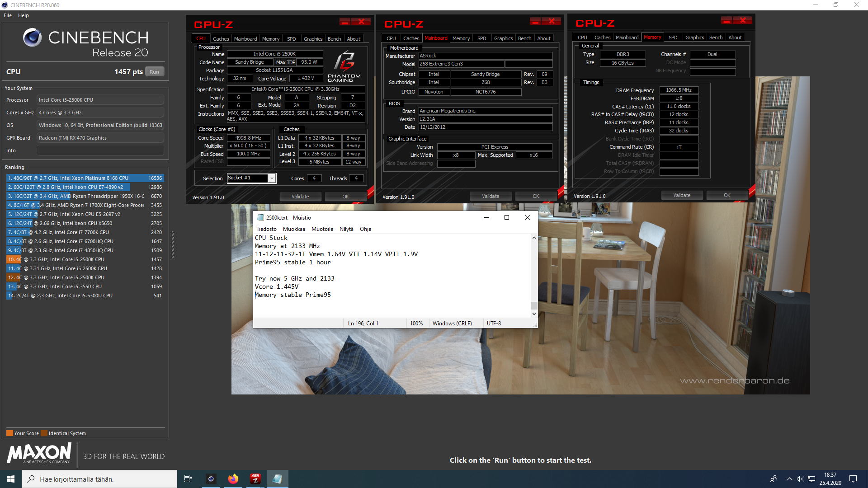
Task: Open Task View from the taskbar
Action: [x=188, y=479]
